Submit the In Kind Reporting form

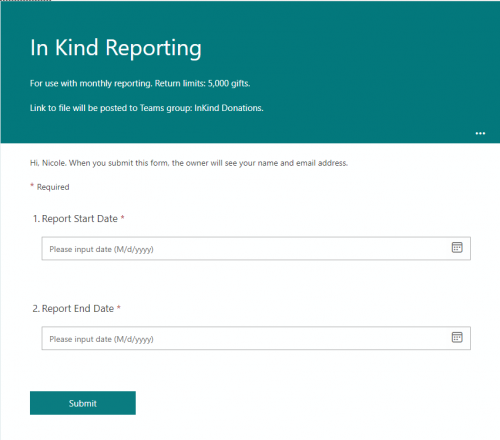(83, 403)
